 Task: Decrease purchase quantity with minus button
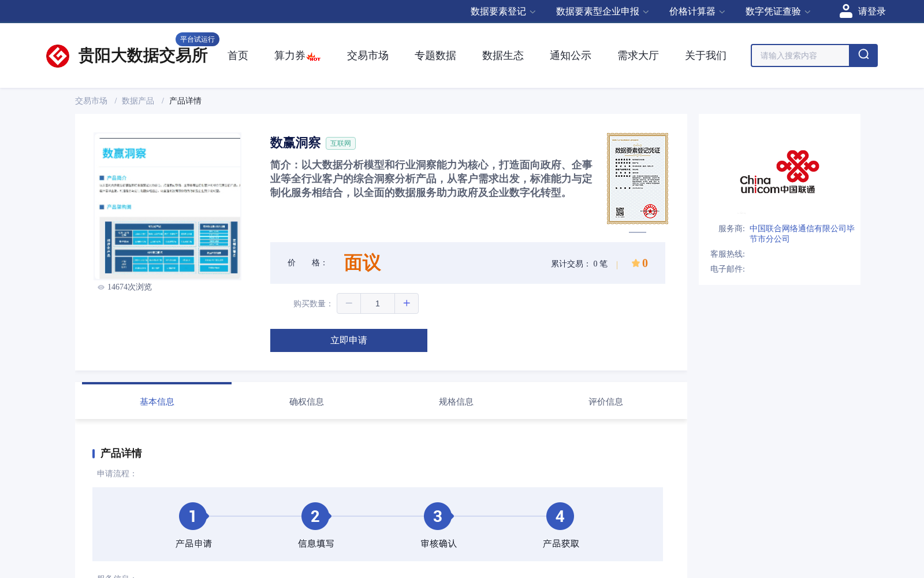pos(349,303)
